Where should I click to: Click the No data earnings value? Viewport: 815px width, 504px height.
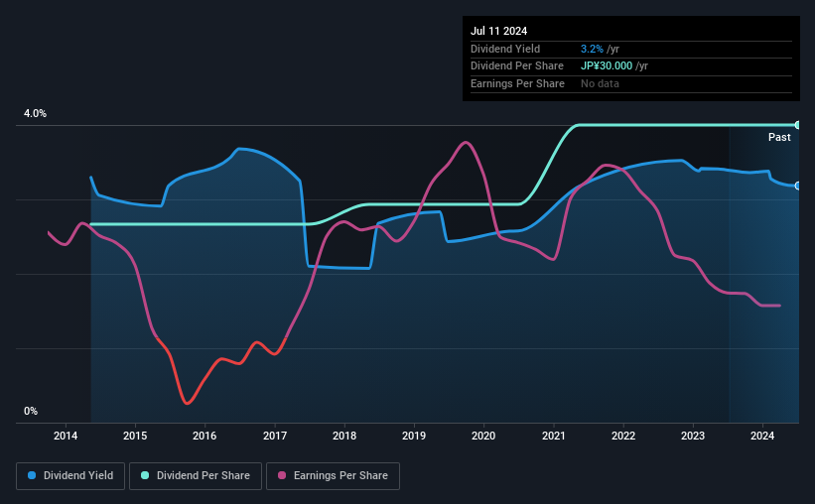(600, 83)
